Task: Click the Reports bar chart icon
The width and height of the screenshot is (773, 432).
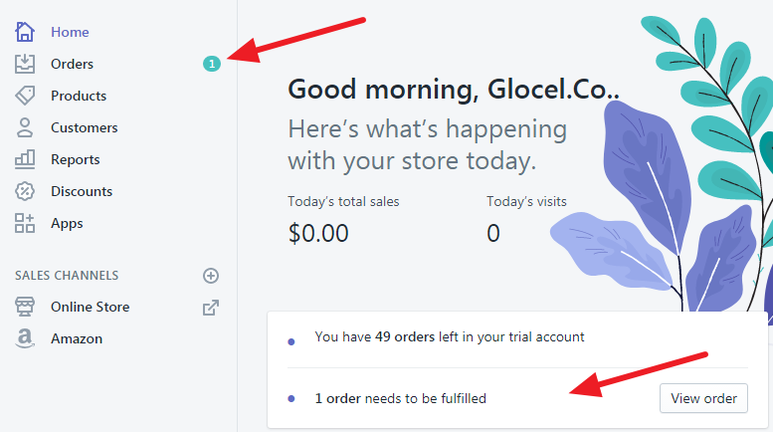Action: pos(25,160)
